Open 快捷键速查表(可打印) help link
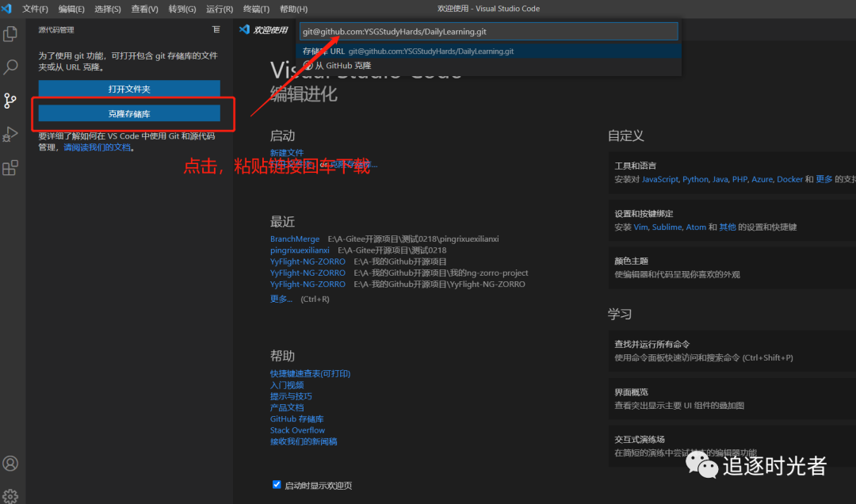The image size is (856, 504). point(310,373)
